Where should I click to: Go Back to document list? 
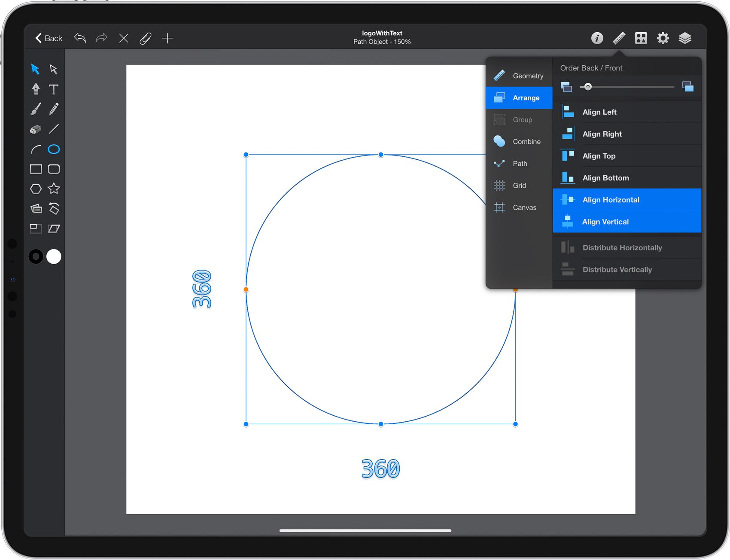(x=49, y=38)
